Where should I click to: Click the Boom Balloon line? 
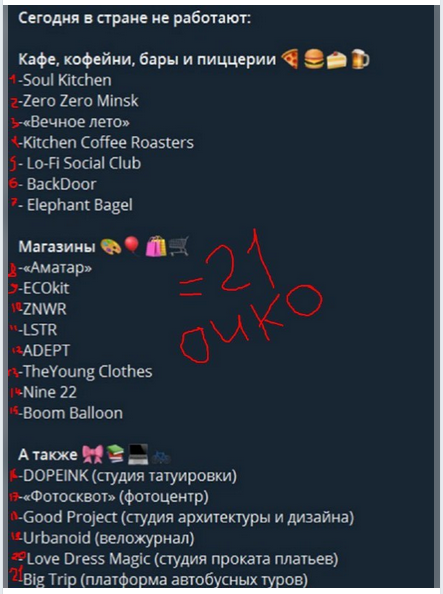click(x=71, y=413)
